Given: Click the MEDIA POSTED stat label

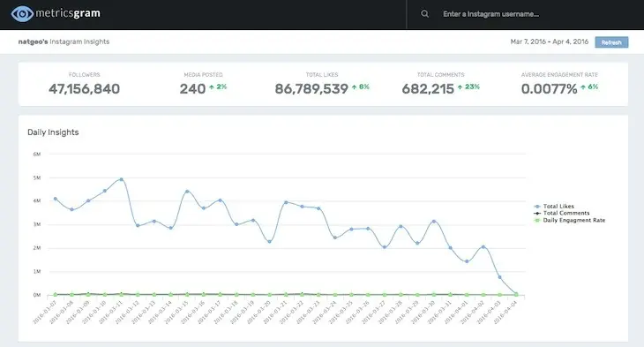Looking at the screenshot, I should pos(203,74).
